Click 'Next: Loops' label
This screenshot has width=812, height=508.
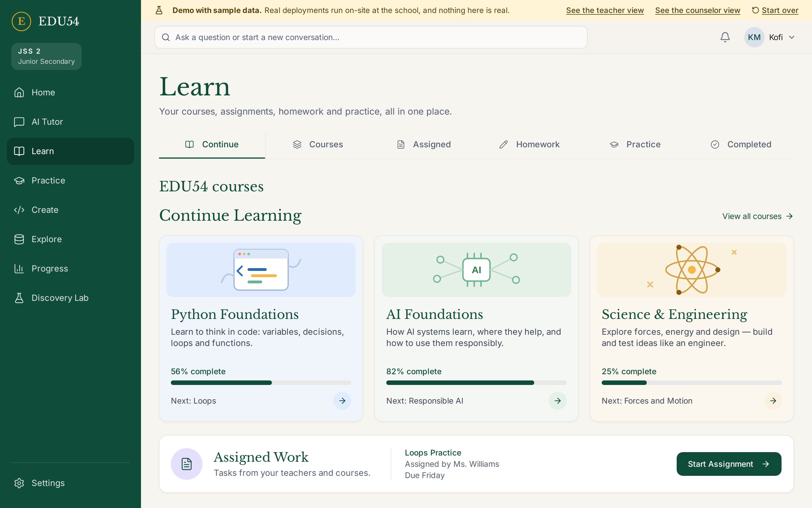click(x=193, y=401)
